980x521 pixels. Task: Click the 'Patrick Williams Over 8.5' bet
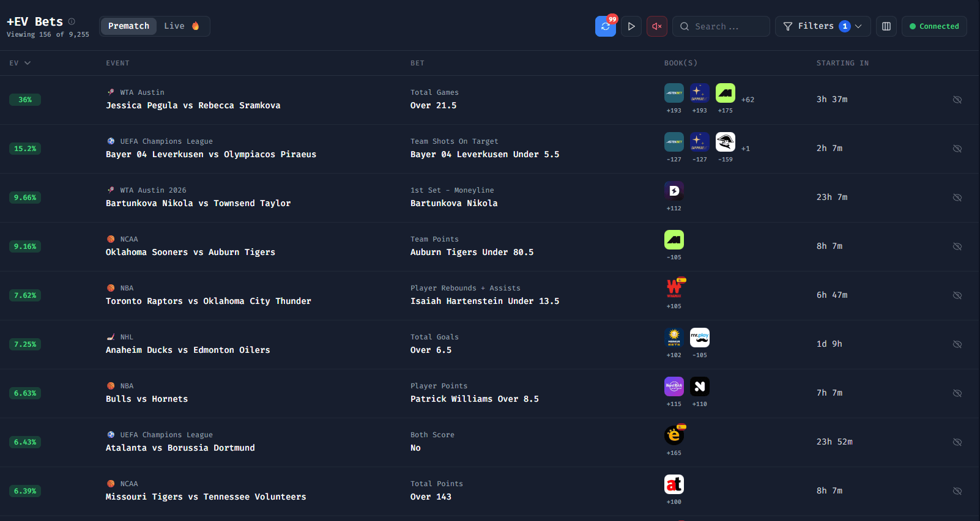[475, 399]
